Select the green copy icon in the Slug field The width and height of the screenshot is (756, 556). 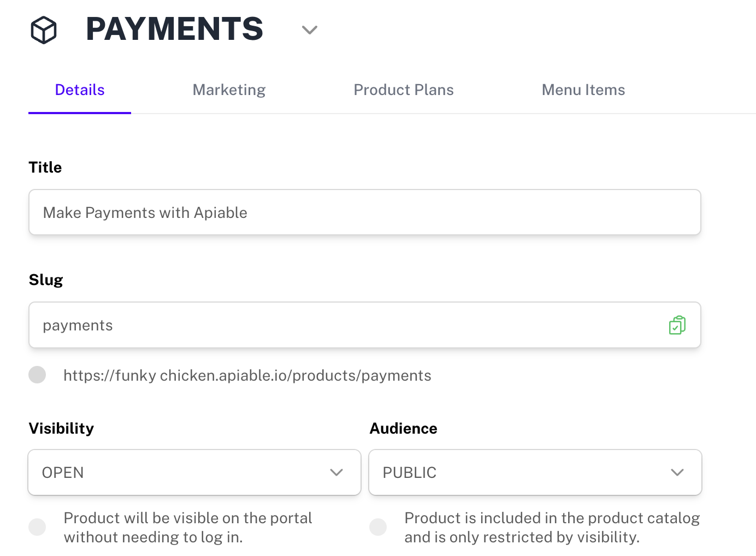(x=677, y=325)
